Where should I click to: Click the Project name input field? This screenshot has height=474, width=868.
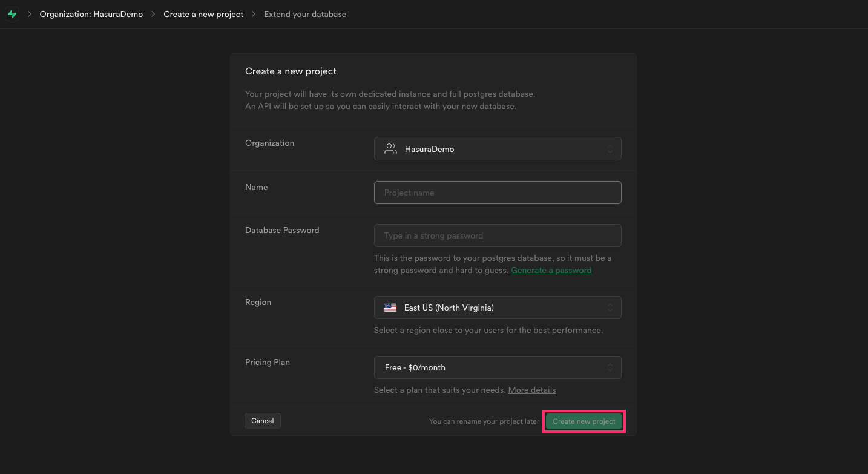[498, 192]
